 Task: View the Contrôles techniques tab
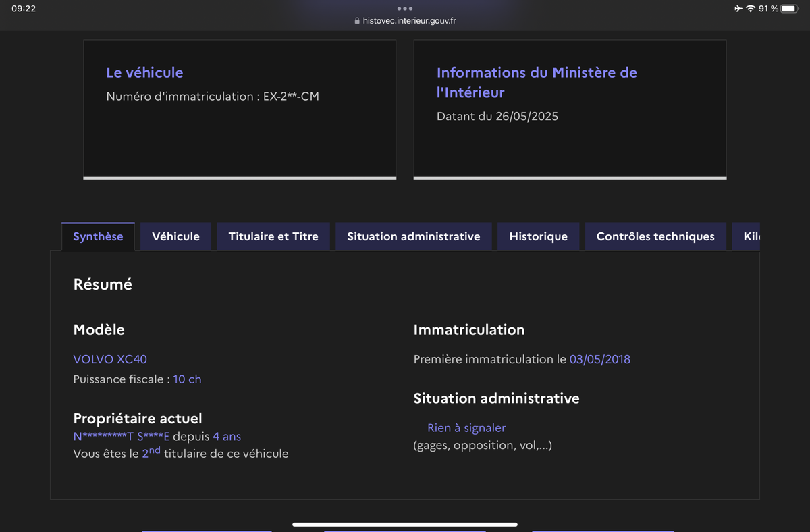click(655, 236)
